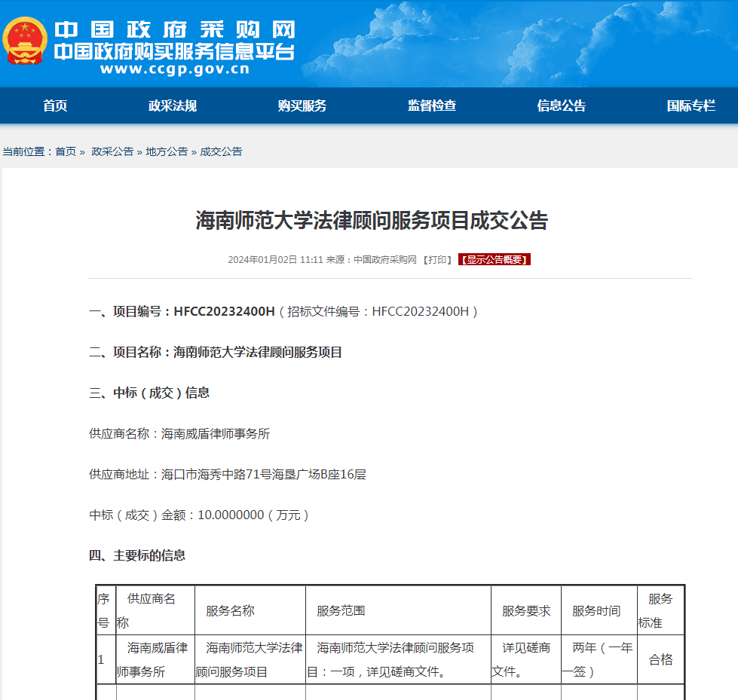Click the 序号 table column header

point(106,610)
